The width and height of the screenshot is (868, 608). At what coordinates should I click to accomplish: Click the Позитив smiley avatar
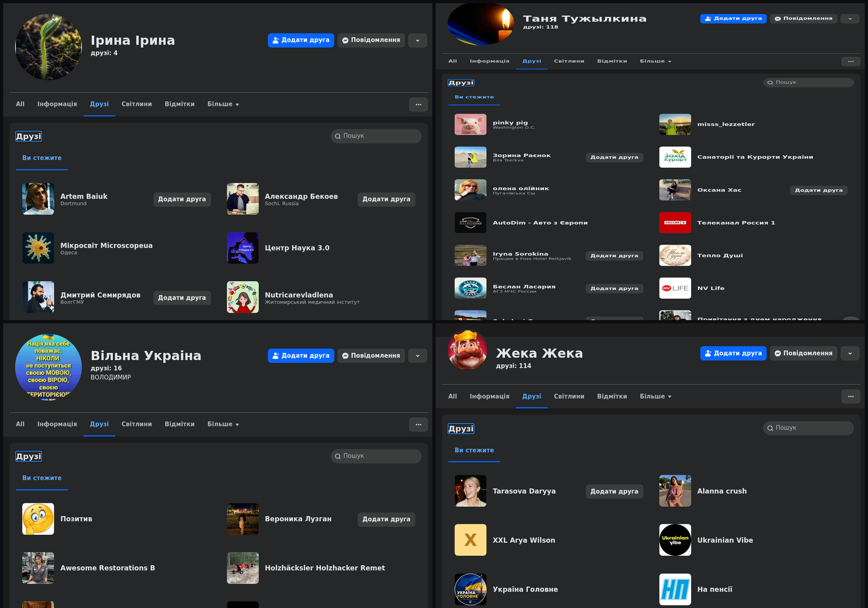[38, 519]
